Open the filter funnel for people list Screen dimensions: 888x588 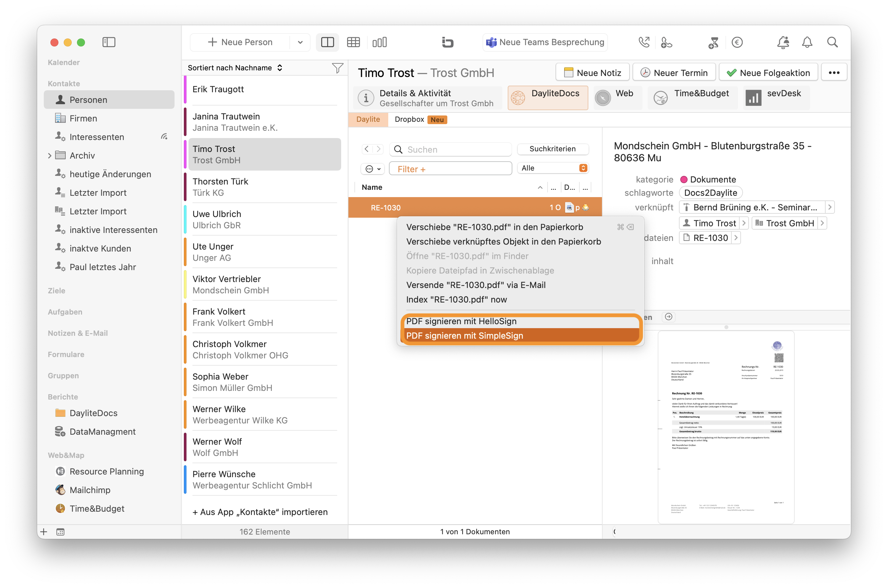click(x=337, y=68)
